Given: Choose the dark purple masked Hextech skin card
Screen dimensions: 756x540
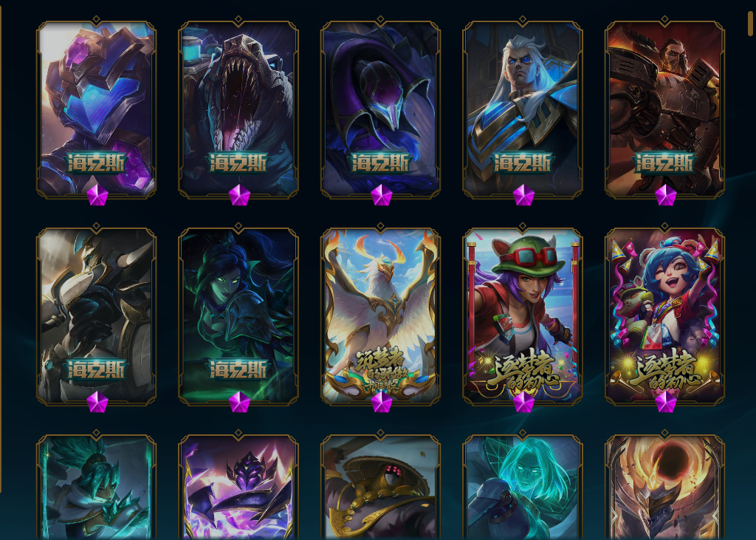Looking at the screenshot, I should tap(380, 109).
